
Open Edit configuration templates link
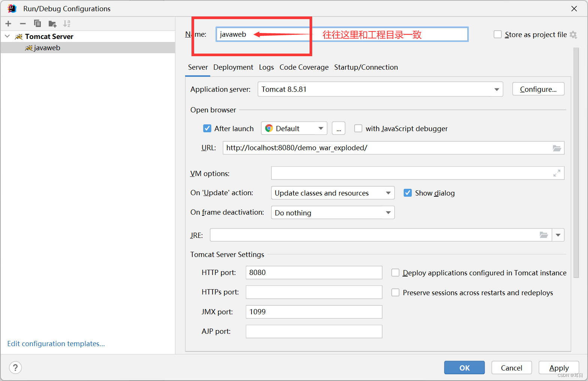[x=56, y=344]
